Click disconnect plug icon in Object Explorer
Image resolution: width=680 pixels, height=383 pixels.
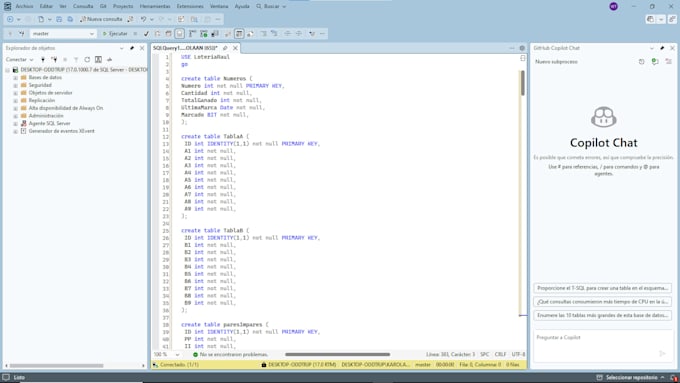(x=54, y=59)
